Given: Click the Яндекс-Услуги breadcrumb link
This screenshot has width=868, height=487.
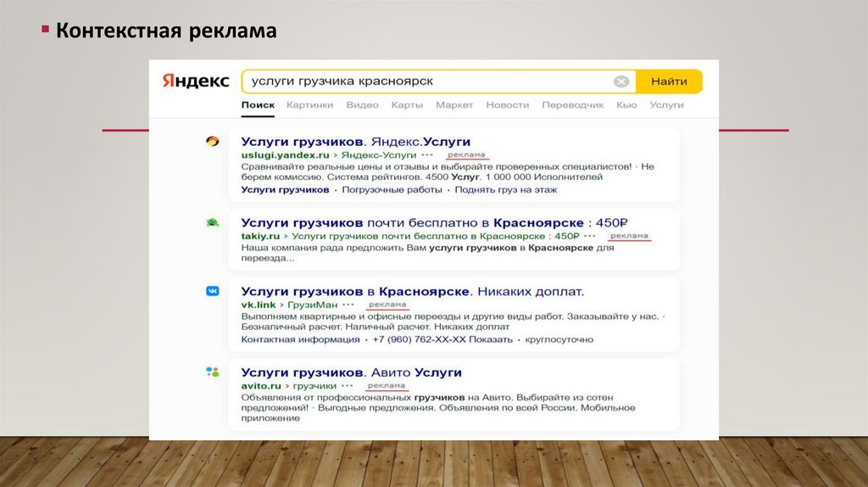Looking at the screenshot, I should coord(378,155).
